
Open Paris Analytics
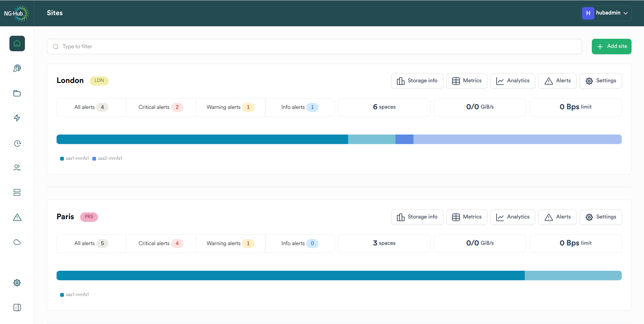click(512, 217)
